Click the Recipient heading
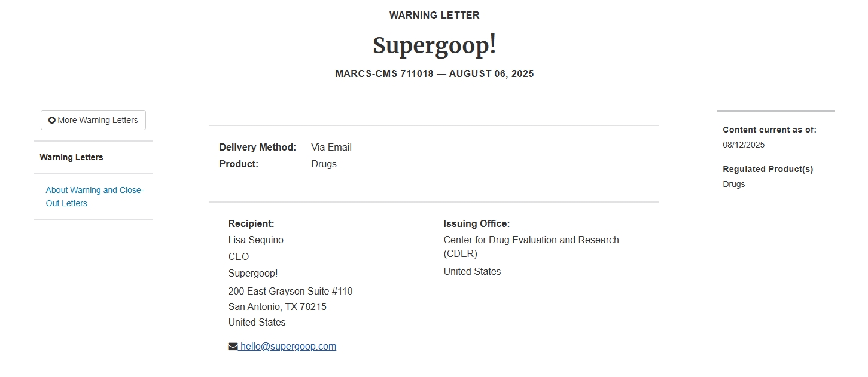This screenshot has width=868, height=377. coord(251,224)
